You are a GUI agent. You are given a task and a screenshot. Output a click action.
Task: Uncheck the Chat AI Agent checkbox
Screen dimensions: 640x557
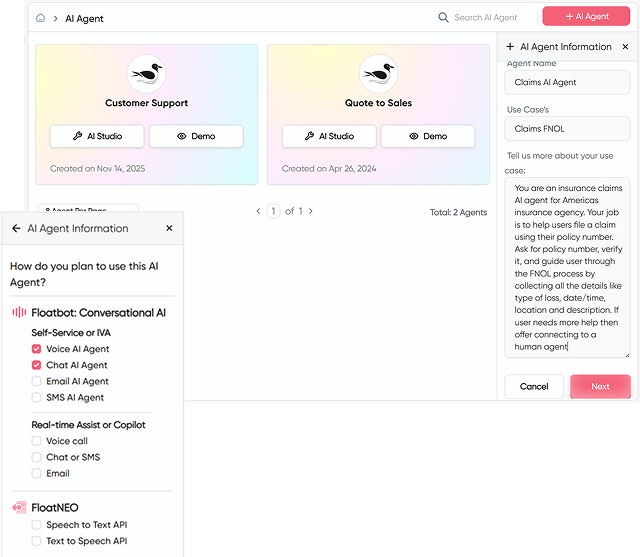click(37, 365)
